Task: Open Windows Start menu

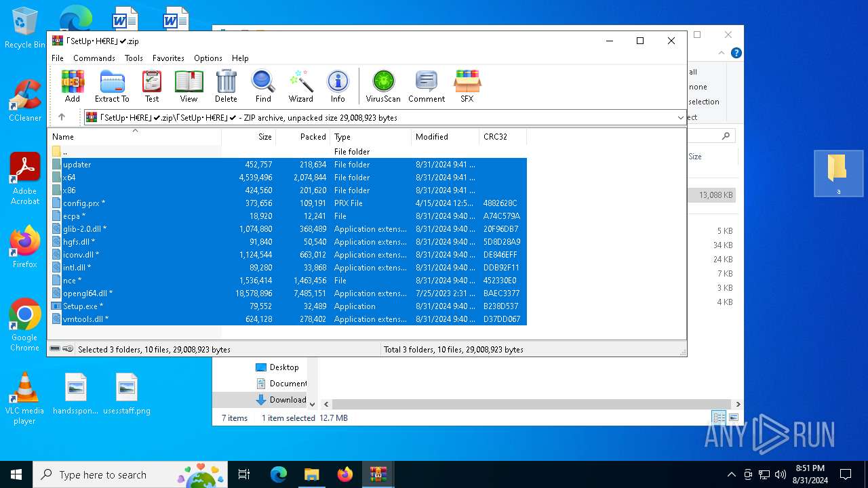Action: (x=16, y=474)
